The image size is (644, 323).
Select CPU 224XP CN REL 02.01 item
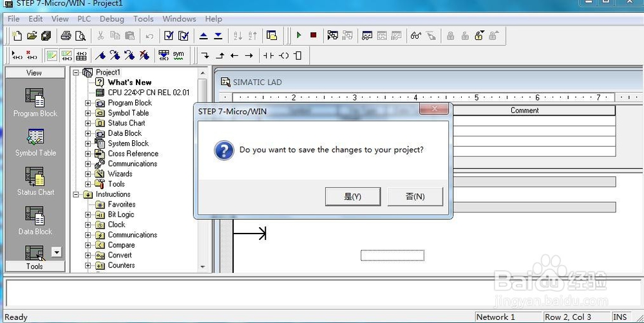point(148,93)
